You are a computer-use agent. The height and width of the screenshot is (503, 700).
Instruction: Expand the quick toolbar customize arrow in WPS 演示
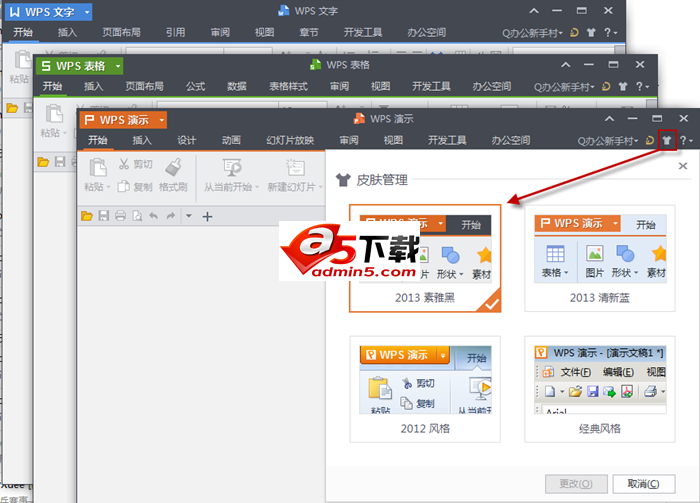pyautogui.click(x=189, y=216)
